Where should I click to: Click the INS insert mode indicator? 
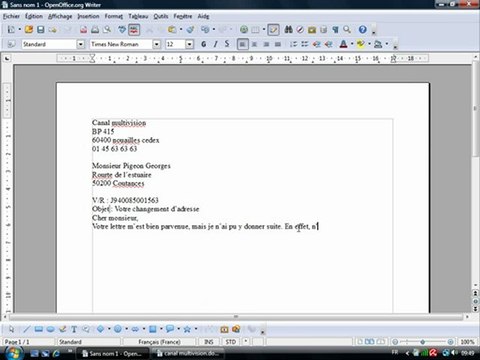point(209,342)
